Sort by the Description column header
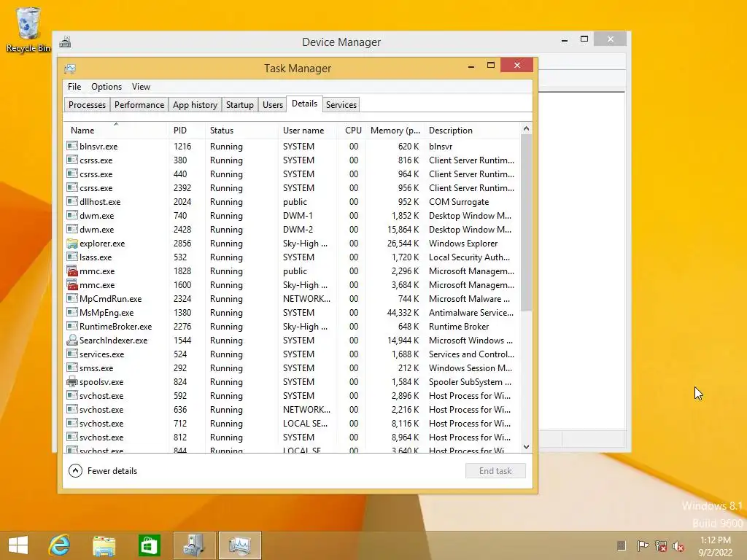This screenshot has height=560, width=747. coord(472,131)
